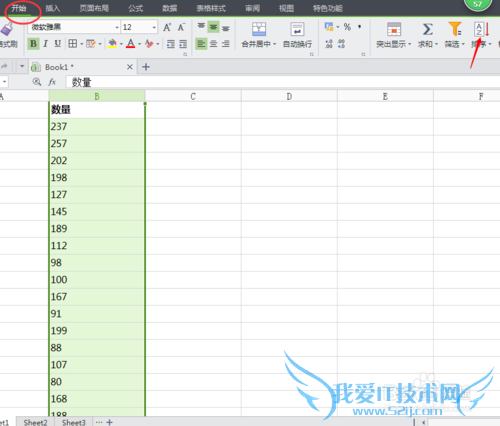Click the redo arrow icon
The width and height of the screenshot is (500, 426).
[x=4, y=67]
